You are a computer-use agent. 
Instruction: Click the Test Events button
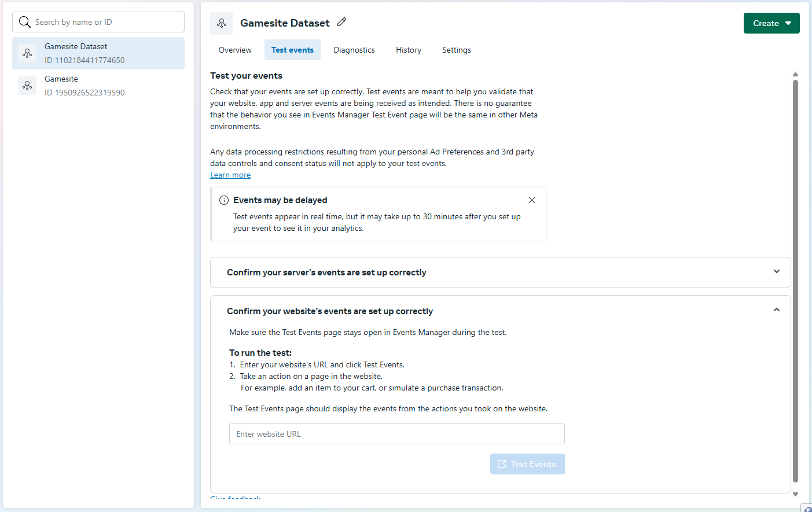(x=527, y=464)
